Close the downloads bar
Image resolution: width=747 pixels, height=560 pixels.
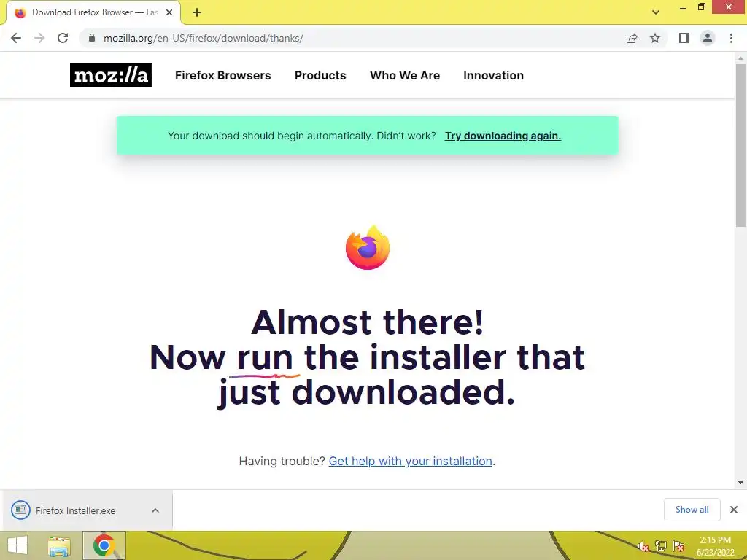coord(734,510)
